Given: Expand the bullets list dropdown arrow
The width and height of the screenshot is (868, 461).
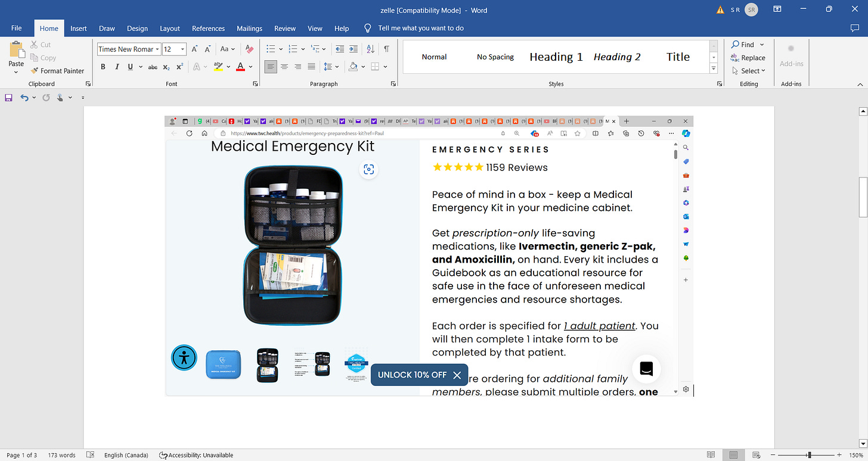Looking at the screenshot, I should (x=280, y=49).
